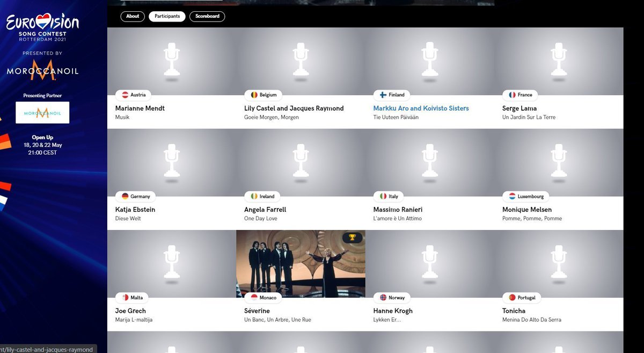644x353 pixels.
Task: Click song title 'Diese Welt'
Action: [128, 219]
